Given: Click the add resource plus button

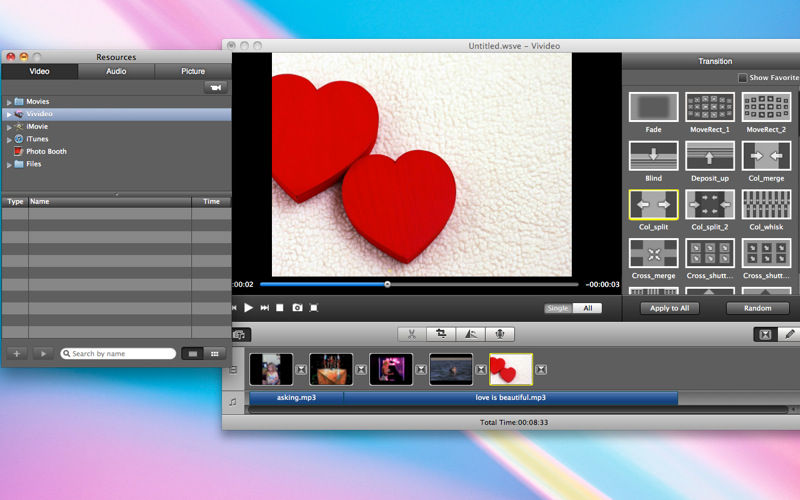Looking at the screenshot, I should pyautogui.click(x=16, y=354).
